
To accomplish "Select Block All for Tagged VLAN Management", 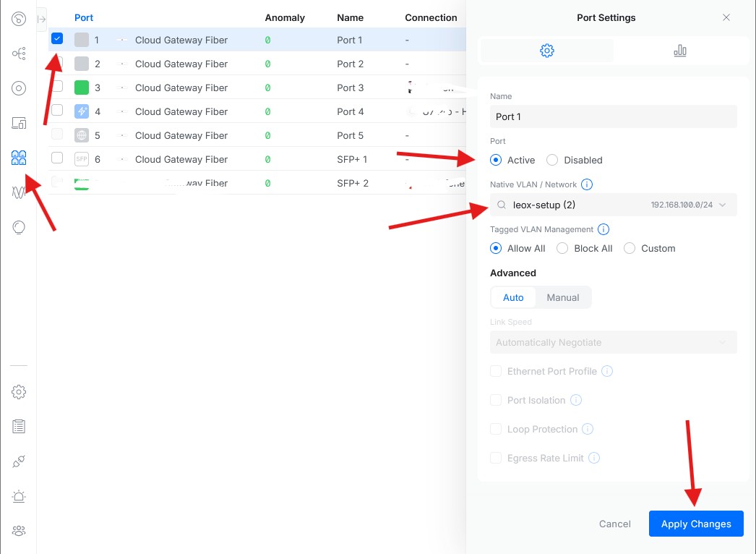I will pos(562,248).
